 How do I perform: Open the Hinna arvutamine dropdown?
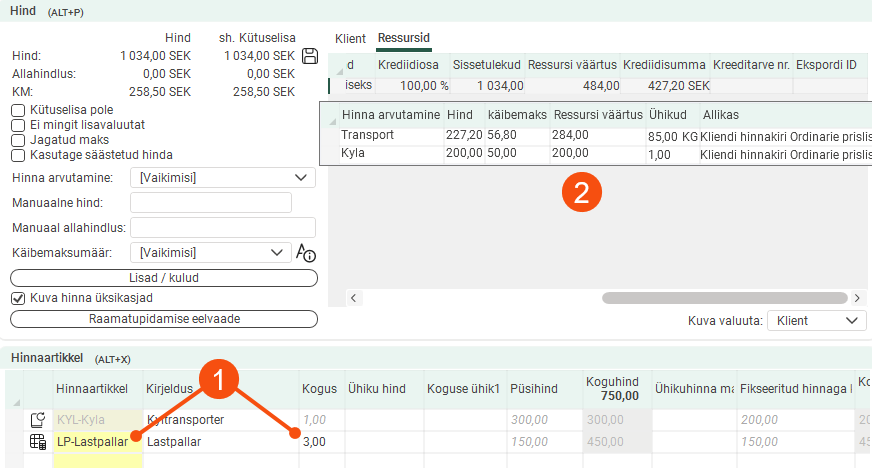pos(223,178)
